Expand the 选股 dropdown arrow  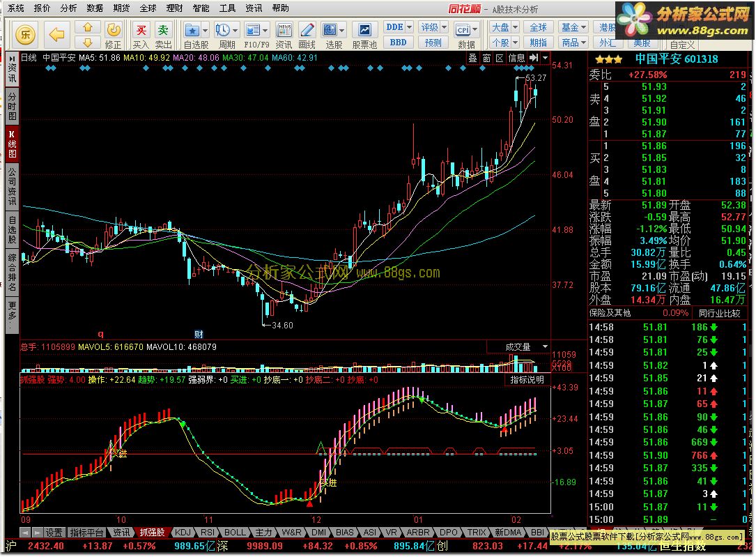[342, 31]
